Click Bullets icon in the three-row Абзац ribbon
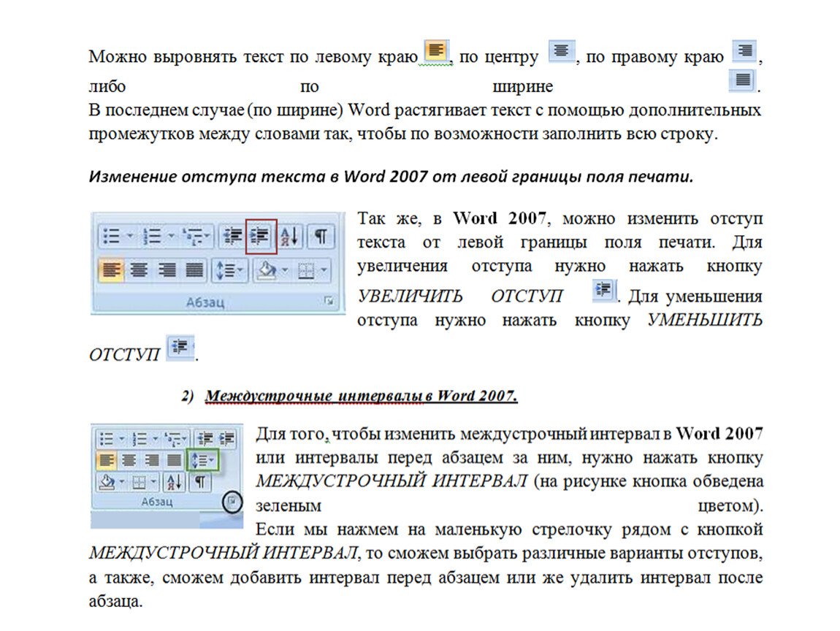 [107, 439]
